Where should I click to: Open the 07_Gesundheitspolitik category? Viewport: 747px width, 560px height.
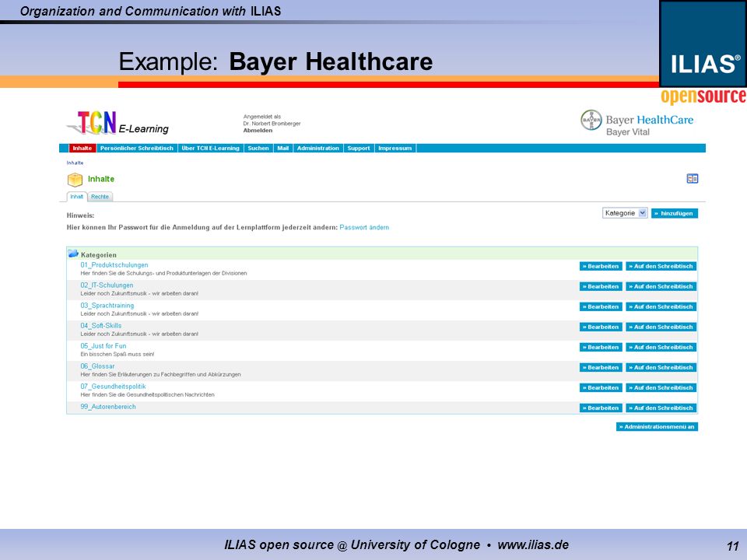coord(113,387)
